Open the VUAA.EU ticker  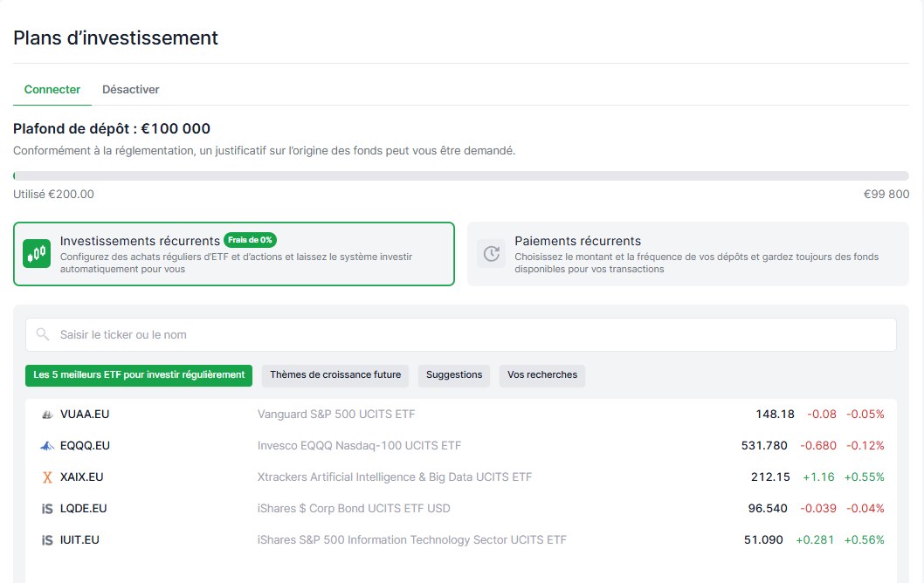[85, 415]
